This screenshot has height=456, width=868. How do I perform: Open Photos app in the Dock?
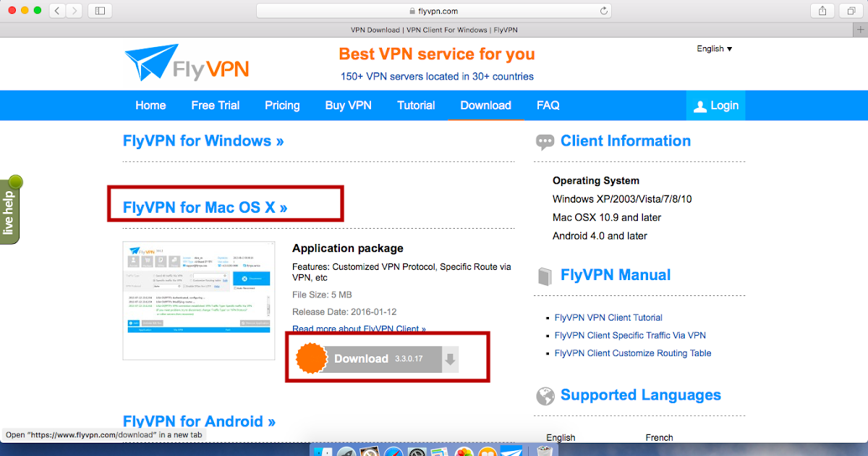pos(464,452)
